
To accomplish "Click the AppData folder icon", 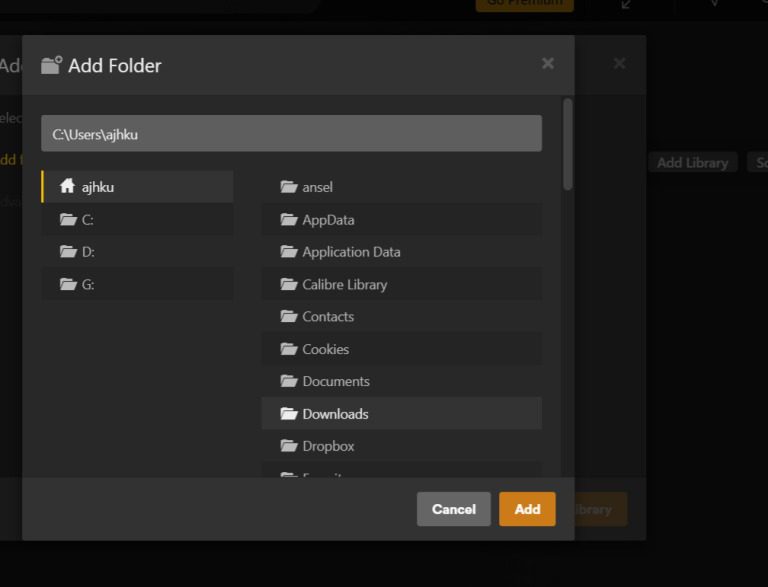I will click(x=289, y=220).
